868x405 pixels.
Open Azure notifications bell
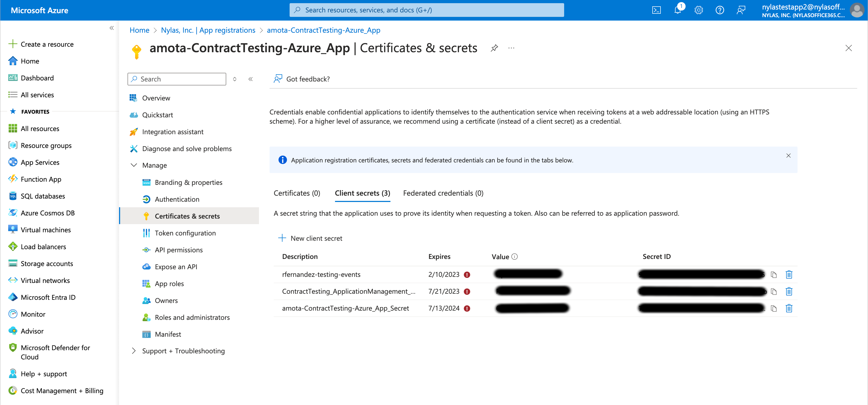coord(677,10)
